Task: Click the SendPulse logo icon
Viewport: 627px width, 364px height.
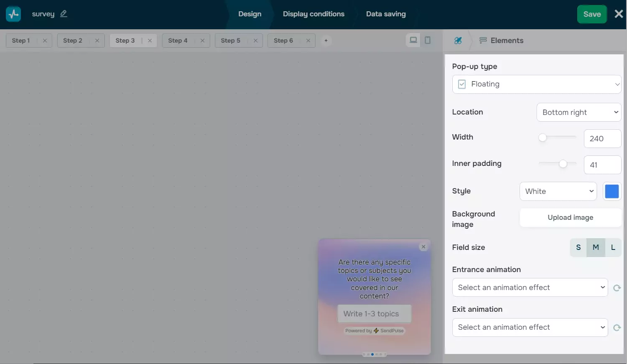Action: tap(13, 14)
